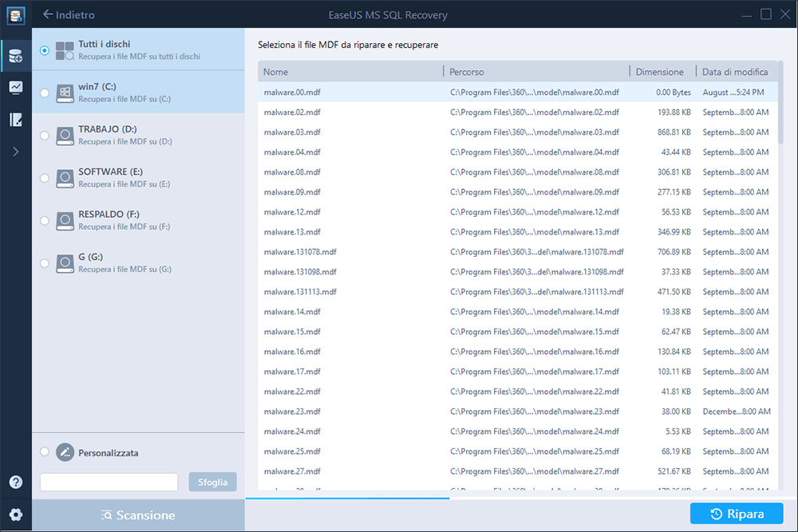
Task: Open the monitor chart sidebar icon
Action: point(16,88)
